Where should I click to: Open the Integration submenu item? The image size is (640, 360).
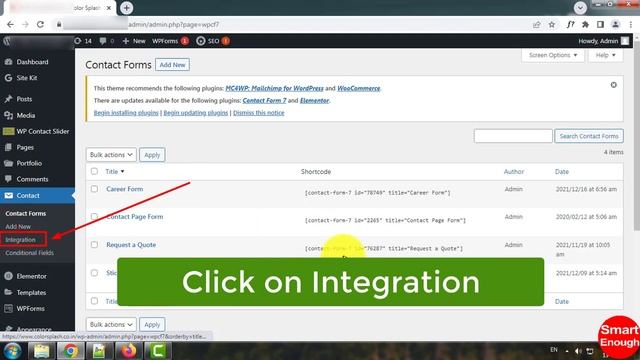pos(20,240)
